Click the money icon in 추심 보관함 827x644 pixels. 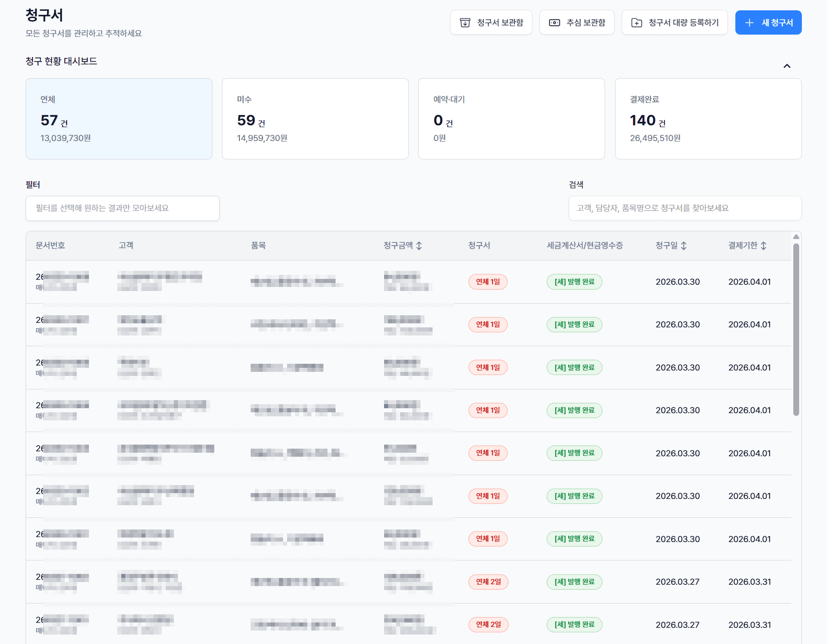(554, 22)
